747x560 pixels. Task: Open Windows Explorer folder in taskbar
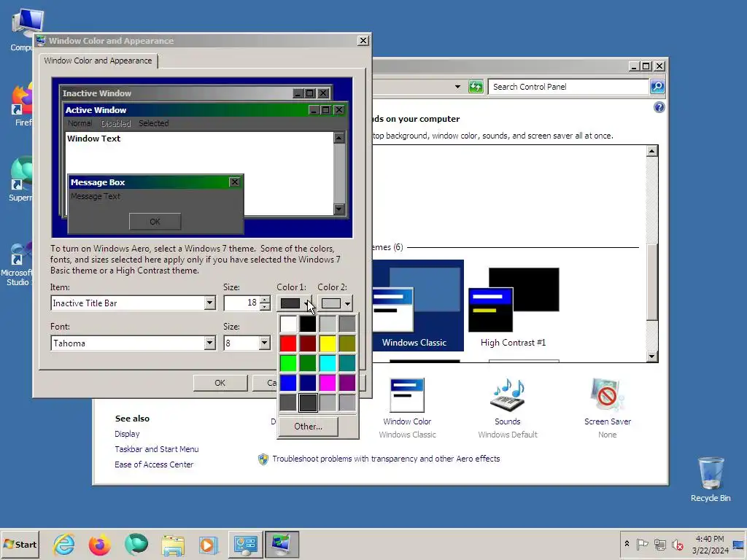(172, 545)
